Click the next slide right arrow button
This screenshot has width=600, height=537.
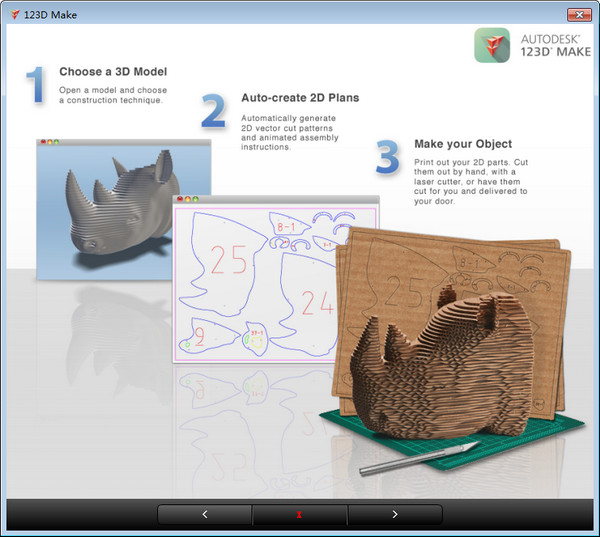pos(394,514)
